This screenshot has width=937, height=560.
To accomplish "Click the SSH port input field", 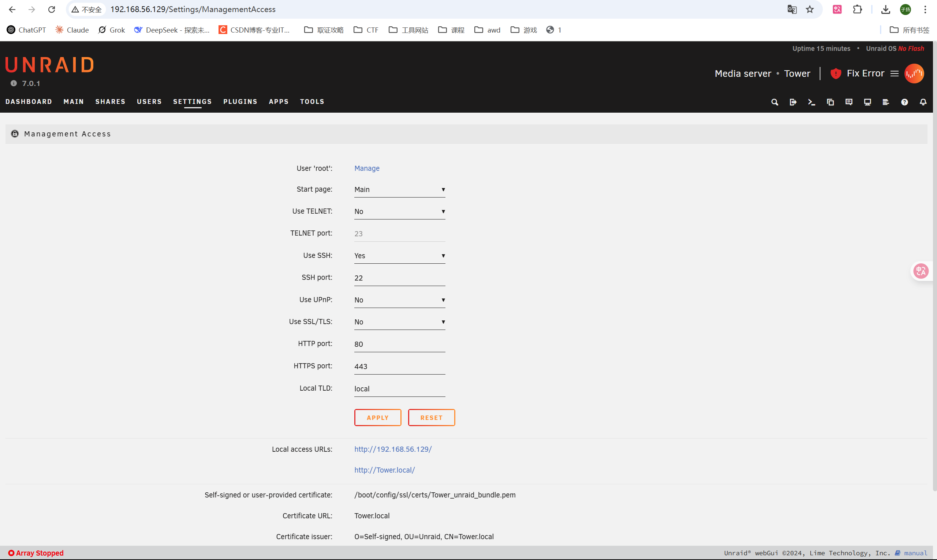I will pos(399,278).
